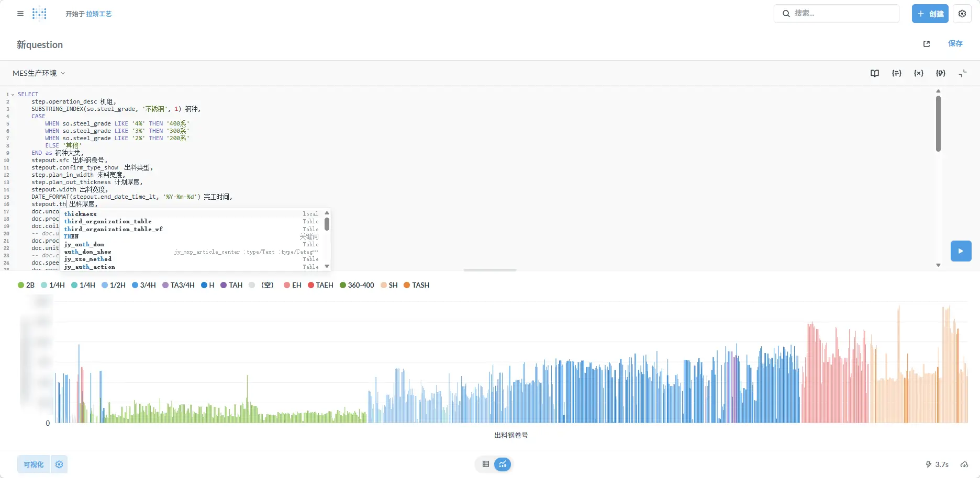Open the sidebar hamburger menu
This screenshot has height=478, width=980.
(20, 14)
